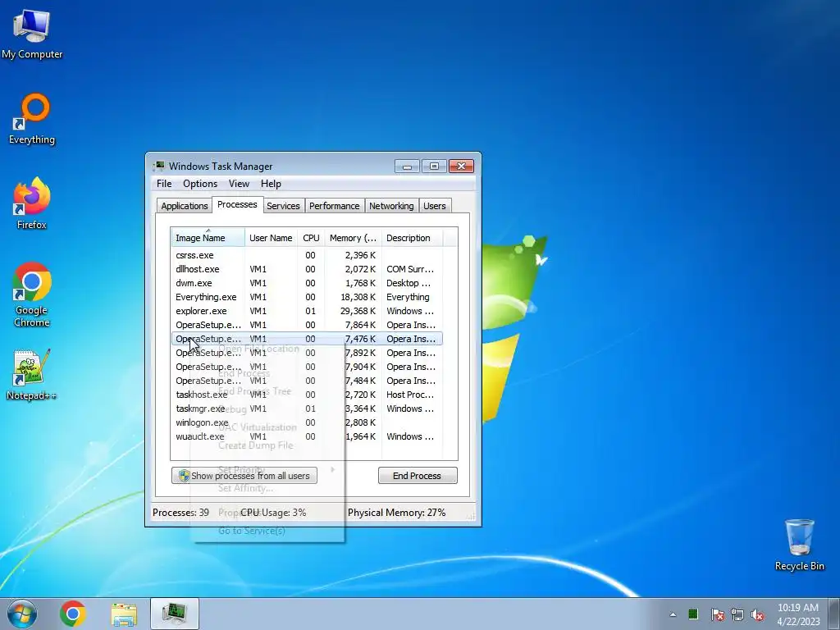Open the clock showing 10:19 AM
840x630 pixels.
click(x=798, y=614)
